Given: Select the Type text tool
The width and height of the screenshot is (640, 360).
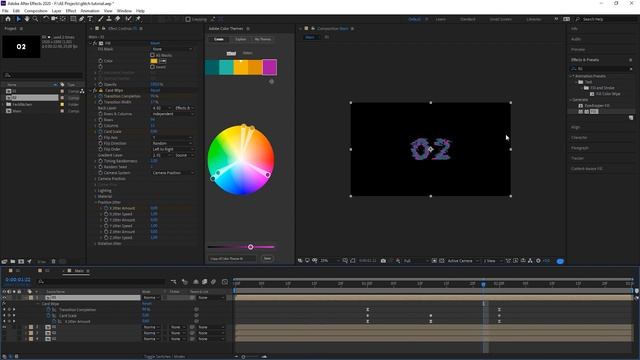Looking at the screenshot, I should [x=90, y=19].
